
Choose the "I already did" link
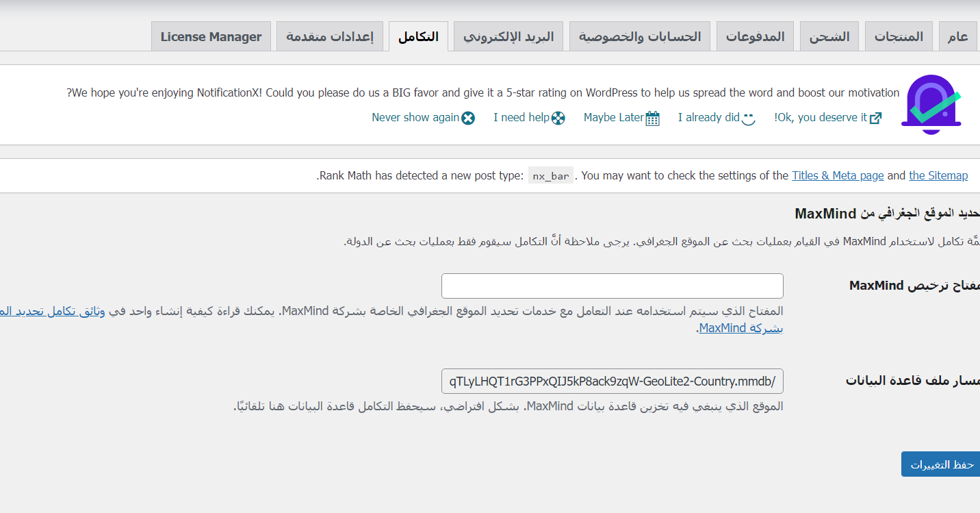tap(717, 118)
